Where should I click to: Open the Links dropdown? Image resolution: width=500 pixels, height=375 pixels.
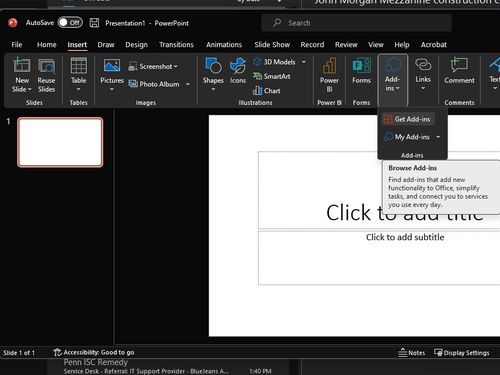423,74
